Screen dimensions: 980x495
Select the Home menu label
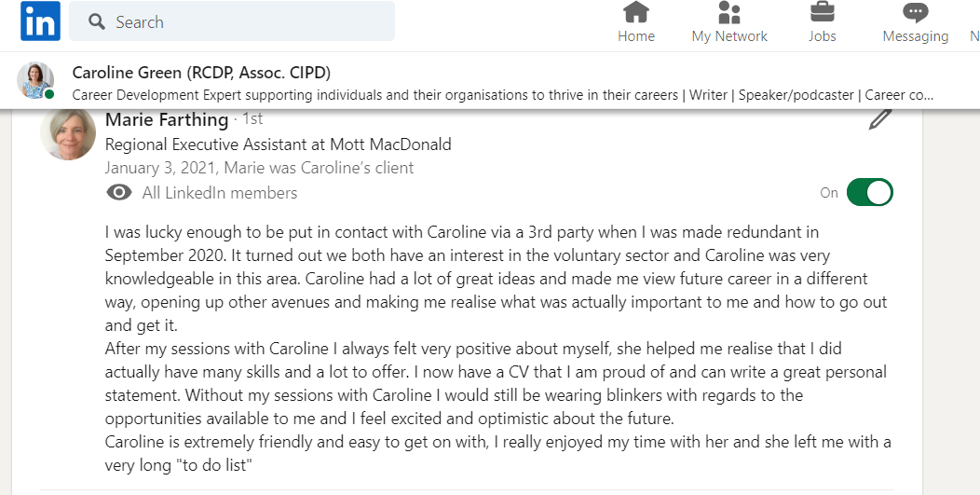(636, 36)
